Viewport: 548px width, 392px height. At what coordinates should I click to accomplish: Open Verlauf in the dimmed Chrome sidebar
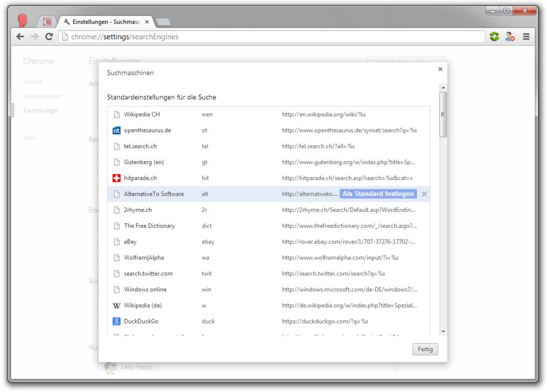pyautogui.click(x=32, y=81)
